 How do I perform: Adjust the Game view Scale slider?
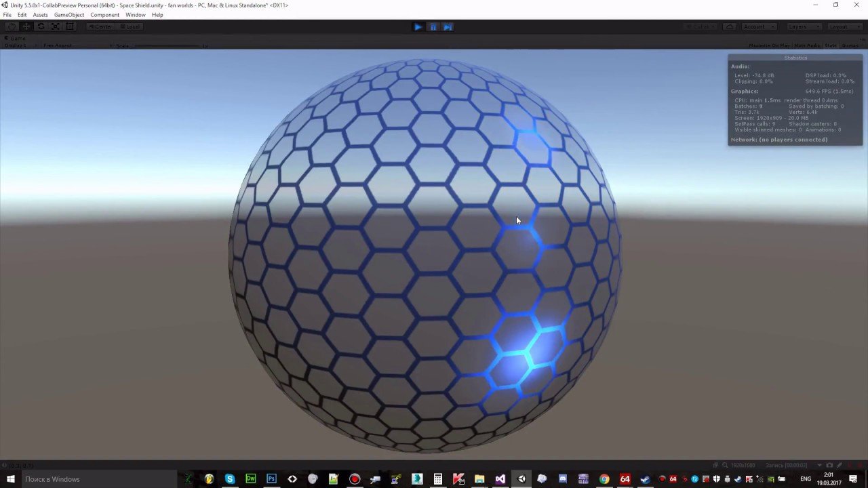click(x=166, y=45)
